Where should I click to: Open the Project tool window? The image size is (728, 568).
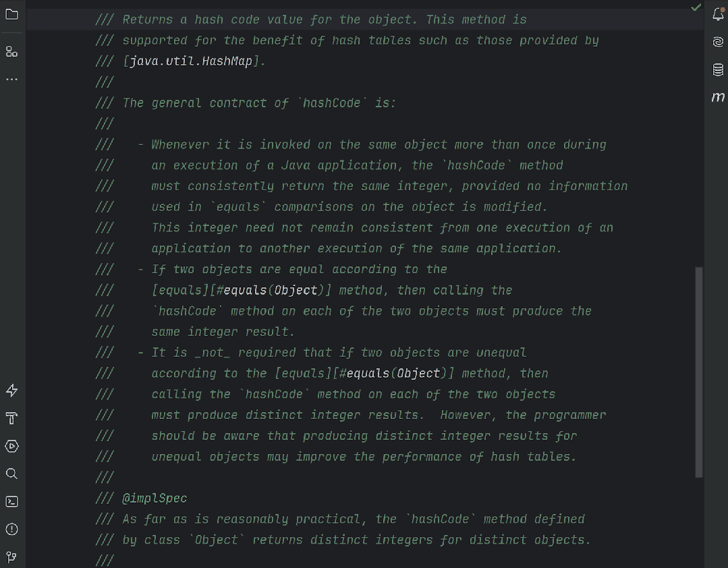click(x=11, y=13)
